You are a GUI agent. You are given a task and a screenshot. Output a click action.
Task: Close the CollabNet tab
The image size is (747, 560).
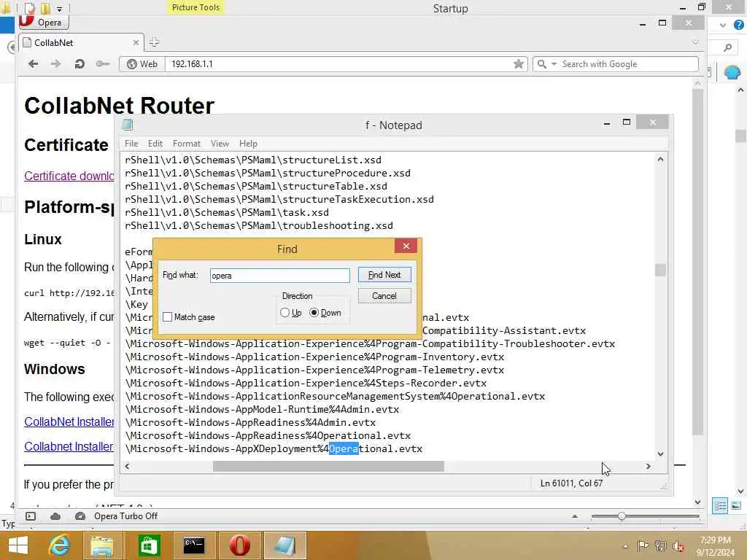[x=136, y=42]
